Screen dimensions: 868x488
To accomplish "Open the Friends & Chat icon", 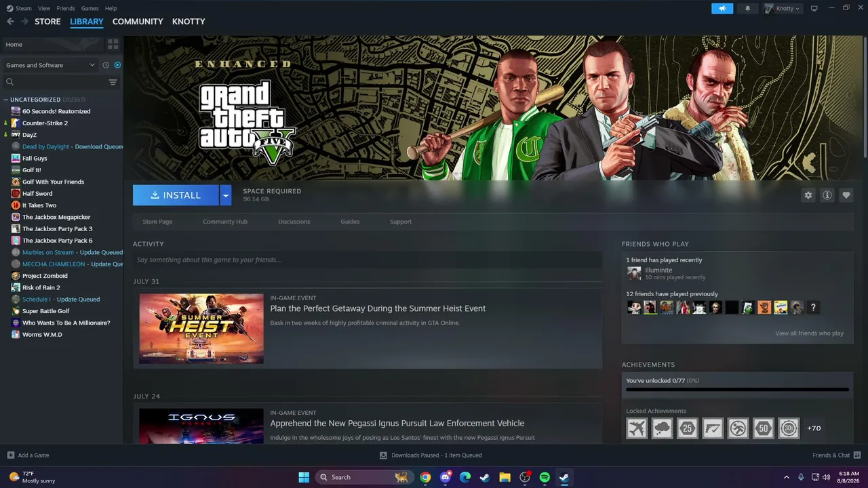I will (857, 455).
